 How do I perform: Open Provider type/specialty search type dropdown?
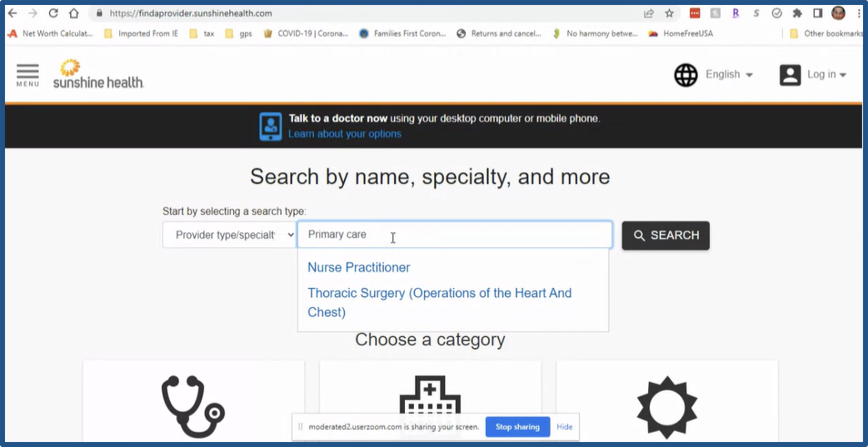point(230,235)
